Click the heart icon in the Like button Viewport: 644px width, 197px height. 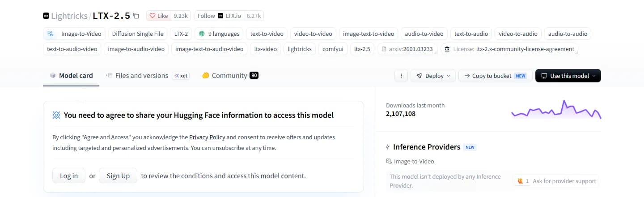[152, 16]
